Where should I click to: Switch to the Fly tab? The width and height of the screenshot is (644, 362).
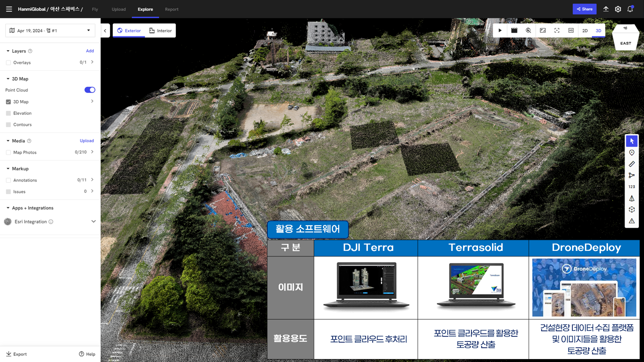95,9
